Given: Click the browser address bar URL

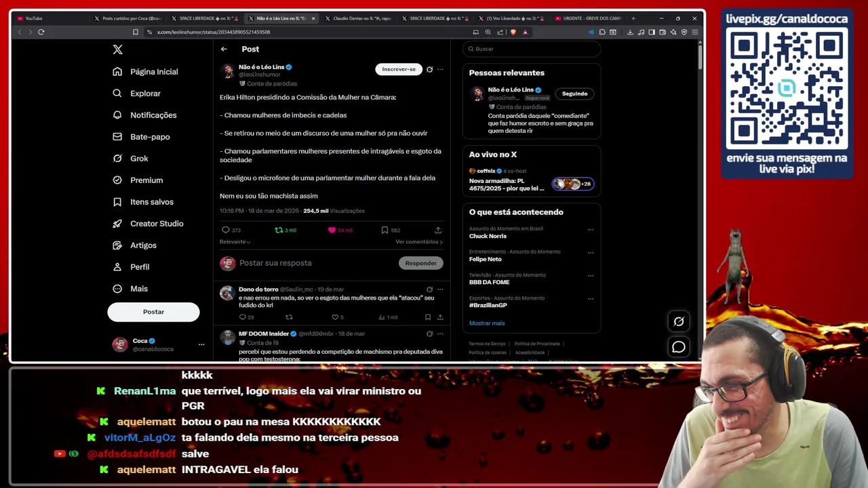Looking at the screenshot, I should point(214,32).
